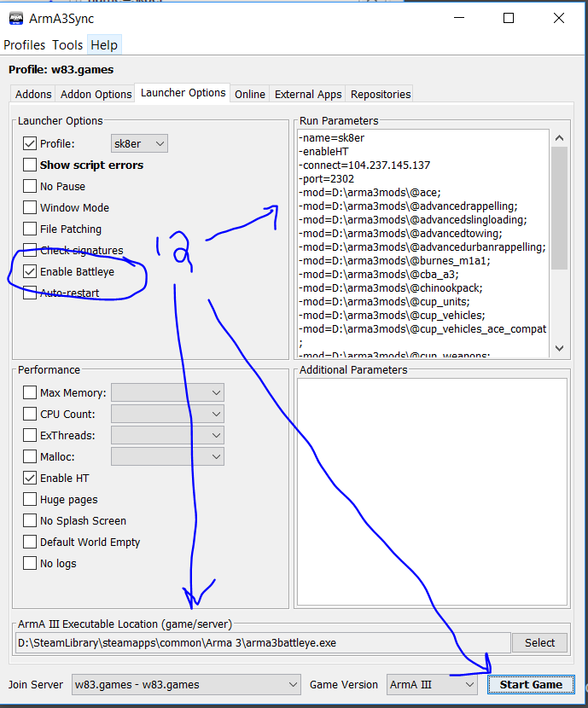Open the CPU Count dropdown
The width and height of the screenshot is (588, 708).
(167, 414)
